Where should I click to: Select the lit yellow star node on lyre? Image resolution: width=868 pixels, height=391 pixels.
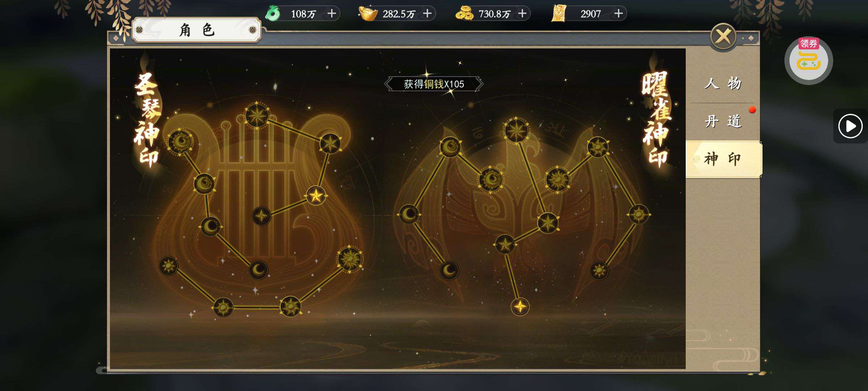pos(316,196)
